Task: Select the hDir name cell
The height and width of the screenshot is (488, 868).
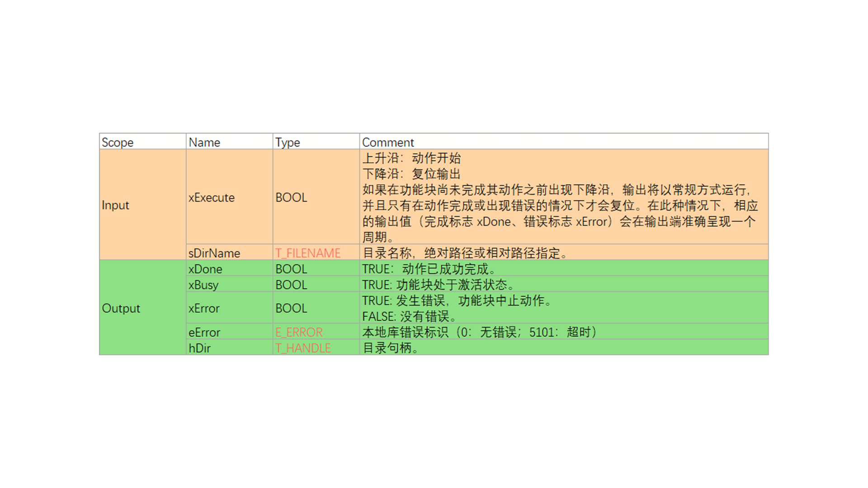Action: [199, 348]
